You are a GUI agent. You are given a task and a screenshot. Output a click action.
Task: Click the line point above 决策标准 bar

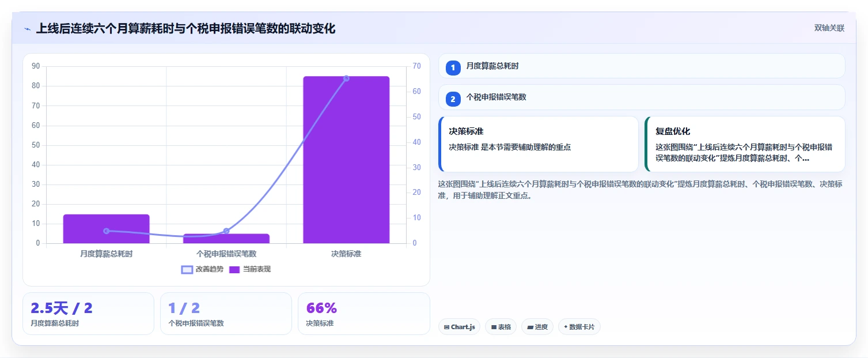click(x=346, y=78)
